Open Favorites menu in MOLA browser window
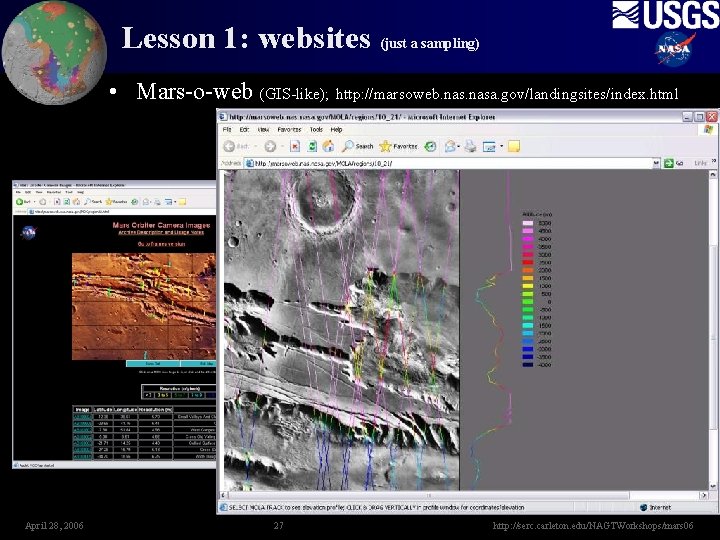720x540 pixels. pyautogui.click(x=289, y=130)
